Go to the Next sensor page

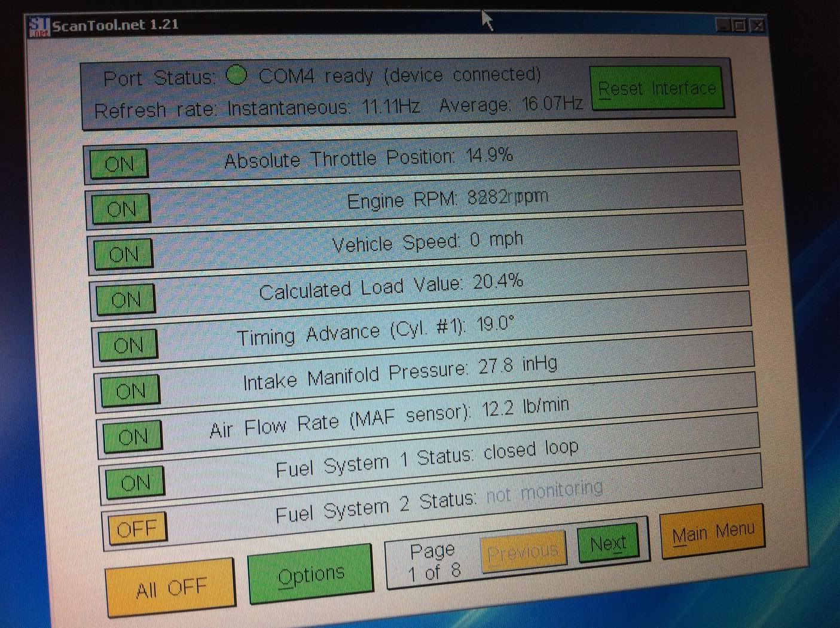pos(608,543)
